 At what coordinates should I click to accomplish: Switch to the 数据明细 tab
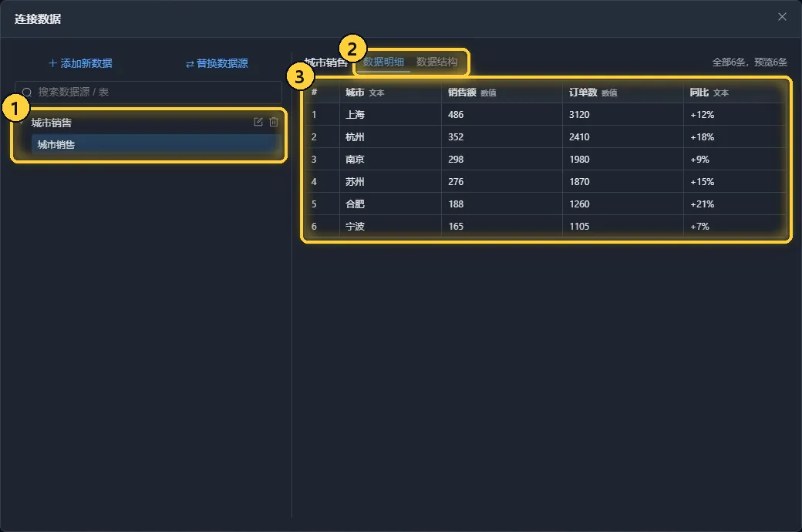383,62
